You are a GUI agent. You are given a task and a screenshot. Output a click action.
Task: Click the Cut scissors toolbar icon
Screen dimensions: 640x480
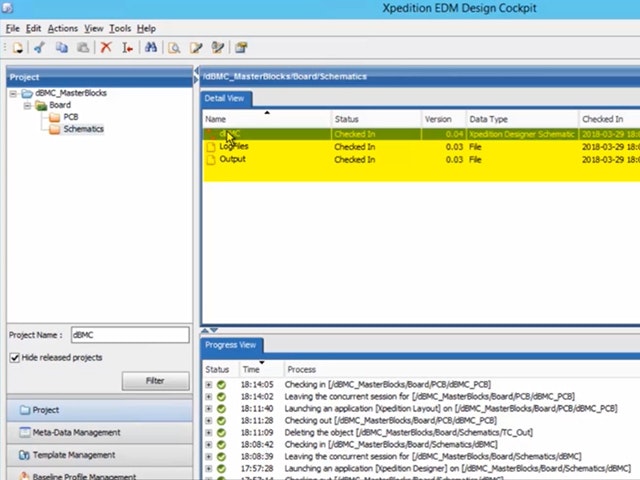pos(40,47)
